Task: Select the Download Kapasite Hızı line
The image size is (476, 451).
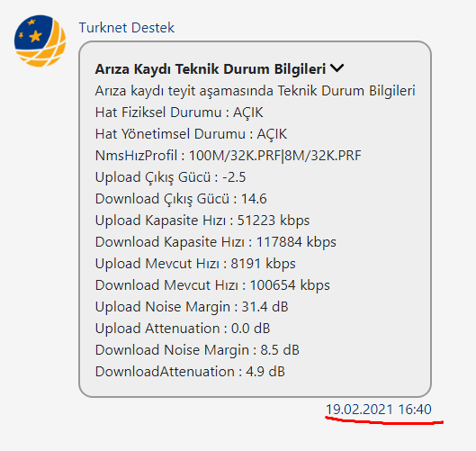Action: tap(216, 242)
